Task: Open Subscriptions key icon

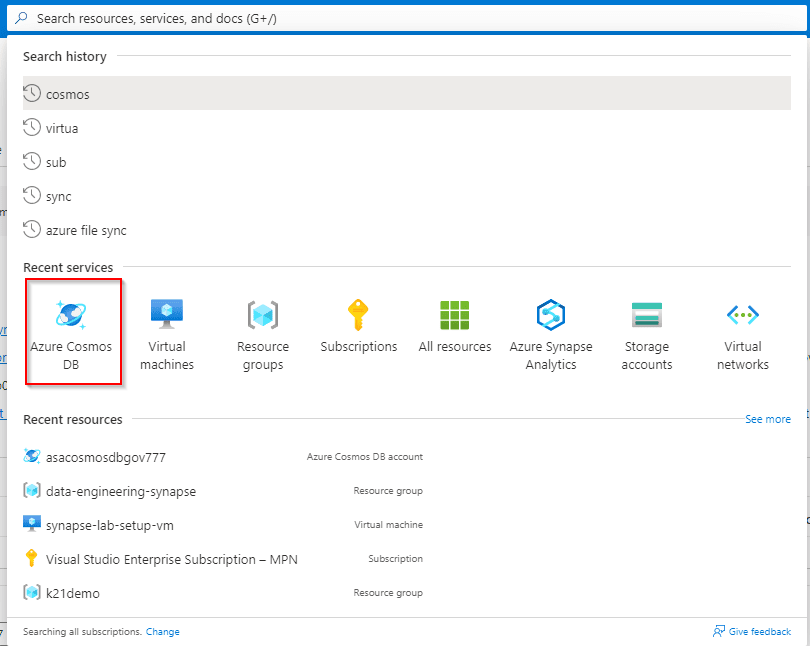Action: click(358, 315)
